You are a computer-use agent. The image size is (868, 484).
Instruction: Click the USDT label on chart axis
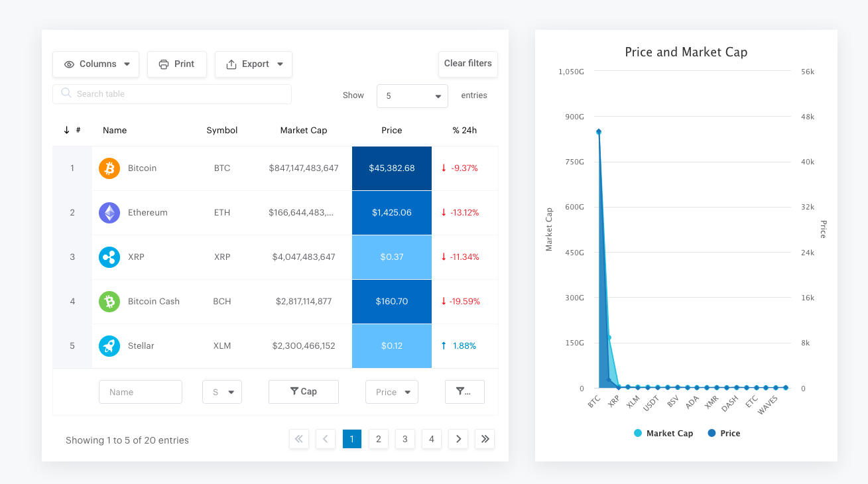(x=651, y=402)
